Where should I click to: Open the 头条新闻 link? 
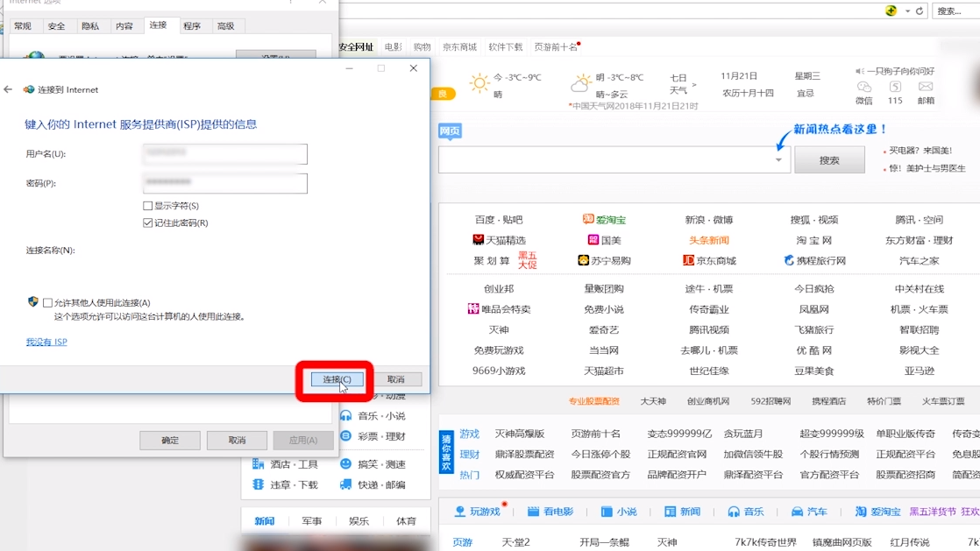709,240
